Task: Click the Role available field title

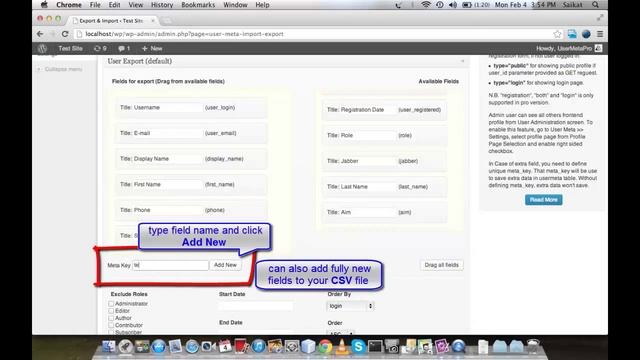Action: tap(367, 136)
